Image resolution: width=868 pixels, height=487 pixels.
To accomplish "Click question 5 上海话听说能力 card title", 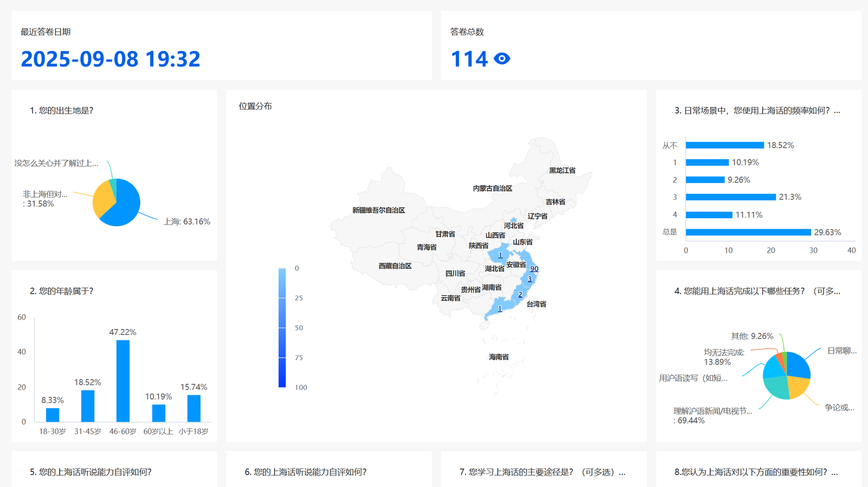I will (x=91, y=472).
